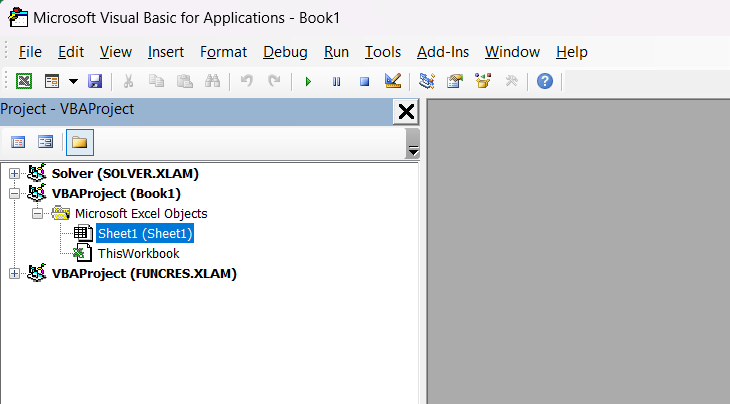Click the Redo arrow icon
Screen dimensions: 730x404
[274, 81]
